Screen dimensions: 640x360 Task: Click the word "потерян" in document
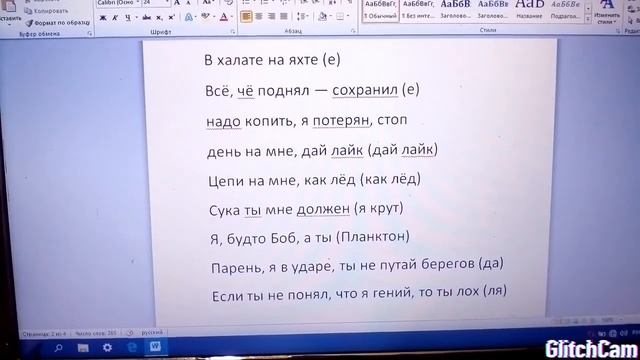(x=341, y=120)
